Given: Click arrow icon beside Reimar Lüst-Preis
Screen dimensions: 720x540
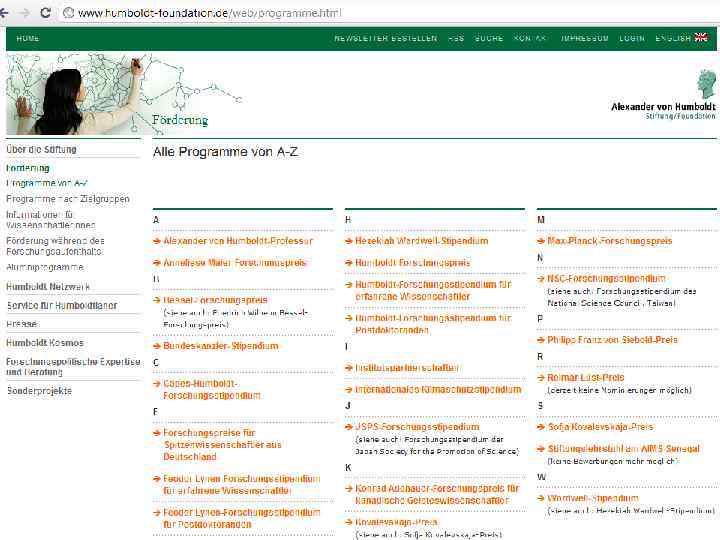Looking at the screenshot, I should [541, 377].
